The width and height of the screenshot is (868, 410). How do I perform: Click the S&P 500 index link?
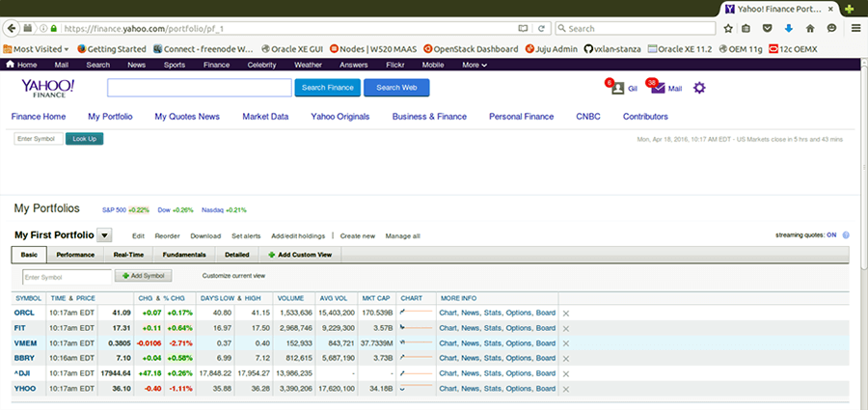click(114, 210)
